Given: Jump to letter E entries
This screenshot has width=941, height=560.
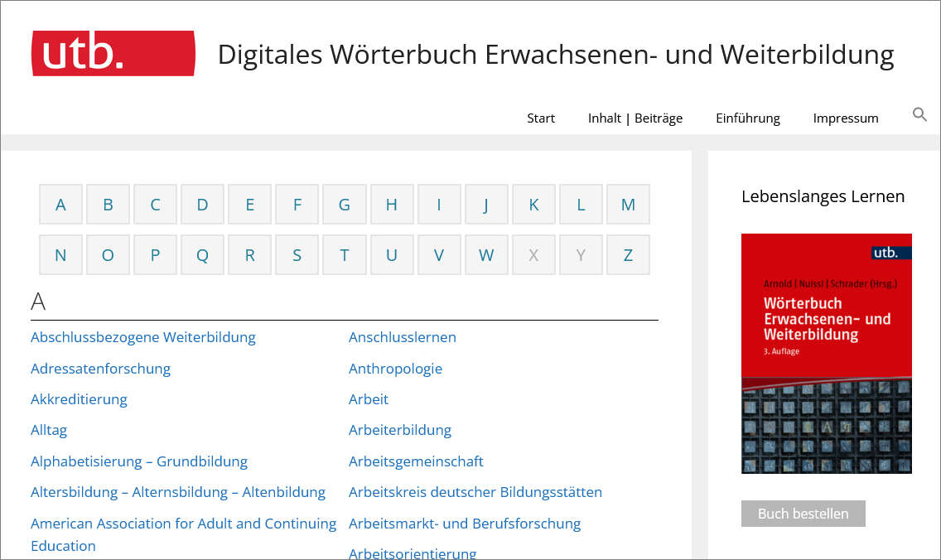Looking at the screenshot, I should pyautogui.click(x=249, y=205).
